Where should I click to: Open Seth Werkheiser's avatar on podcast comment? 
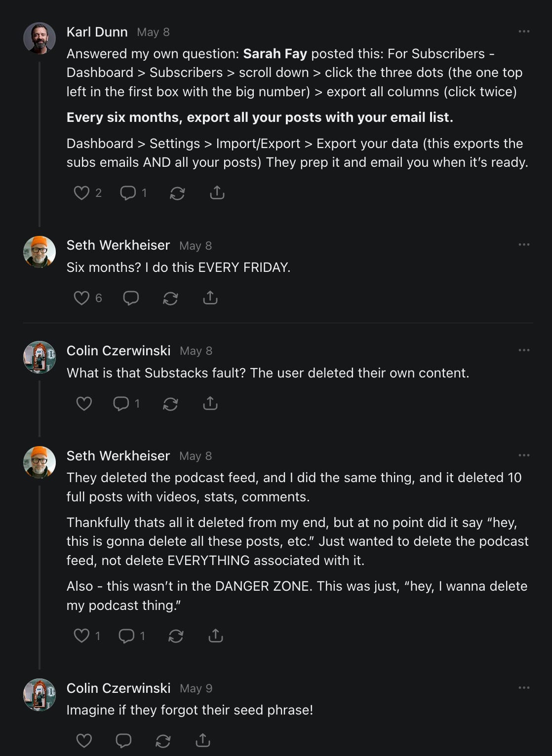click(39, 462)
